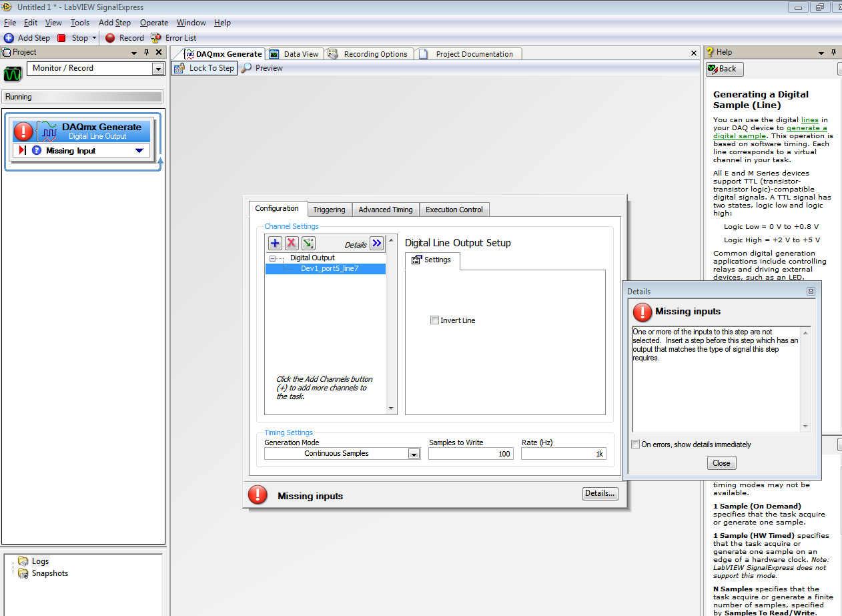Image resolution: width=842 pixels, height=616 pixels.
Task: Click the Stop red square icon
Action: point(62,38)
